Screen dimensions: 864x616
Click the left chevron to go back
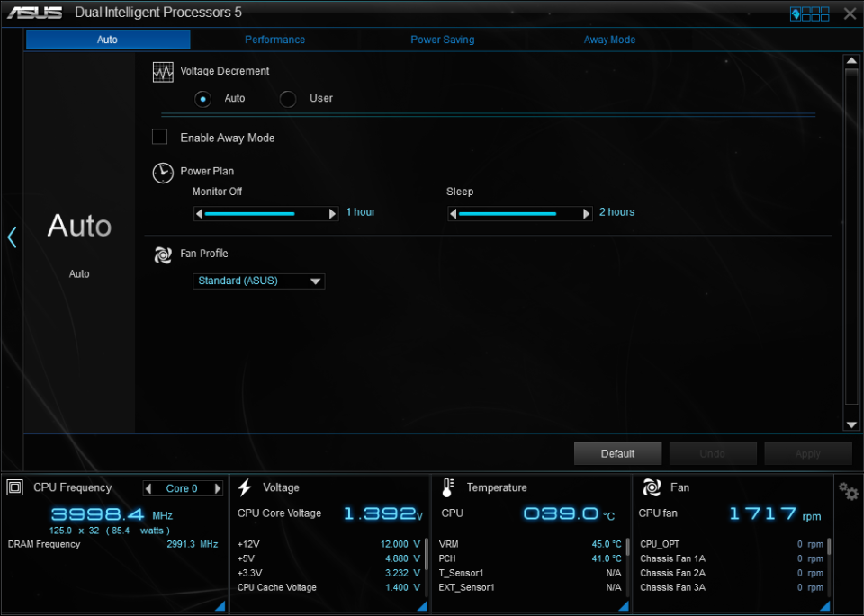click(12, 237)
